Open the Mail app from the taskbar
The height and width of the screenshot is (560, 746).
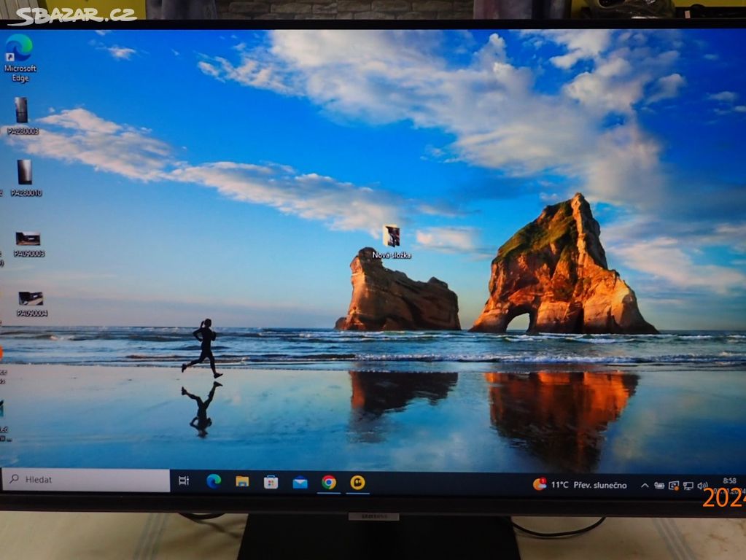point(300,483)
